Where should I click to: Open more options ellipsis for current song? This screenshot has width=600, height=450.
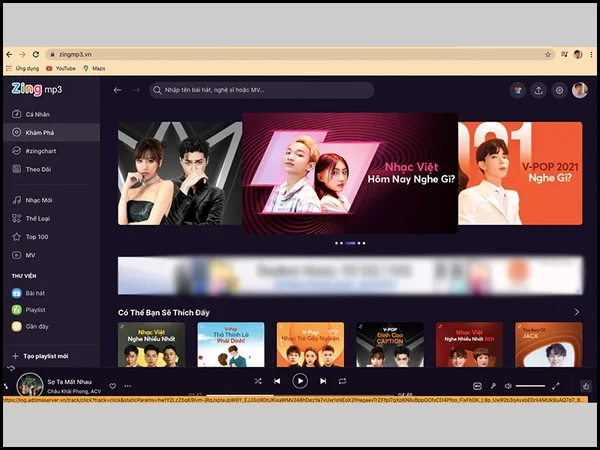128,386
